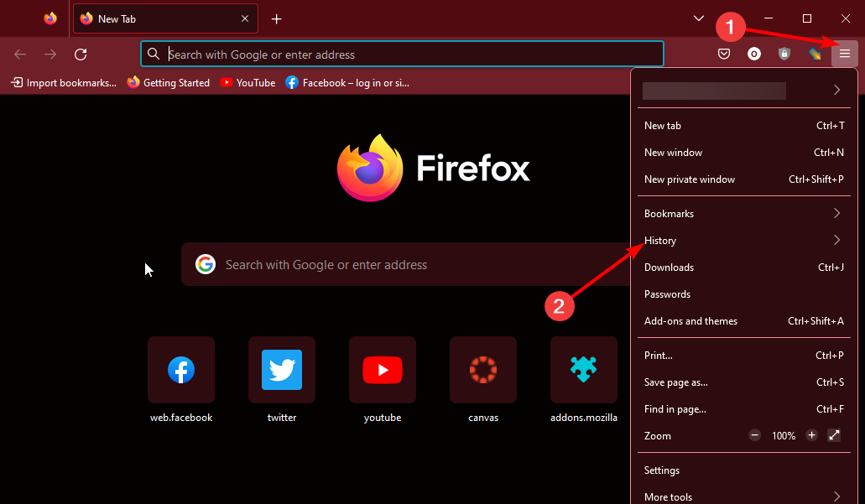Open Passwords from the menu
Screen dimensions: 865x504
click(743, 294)
